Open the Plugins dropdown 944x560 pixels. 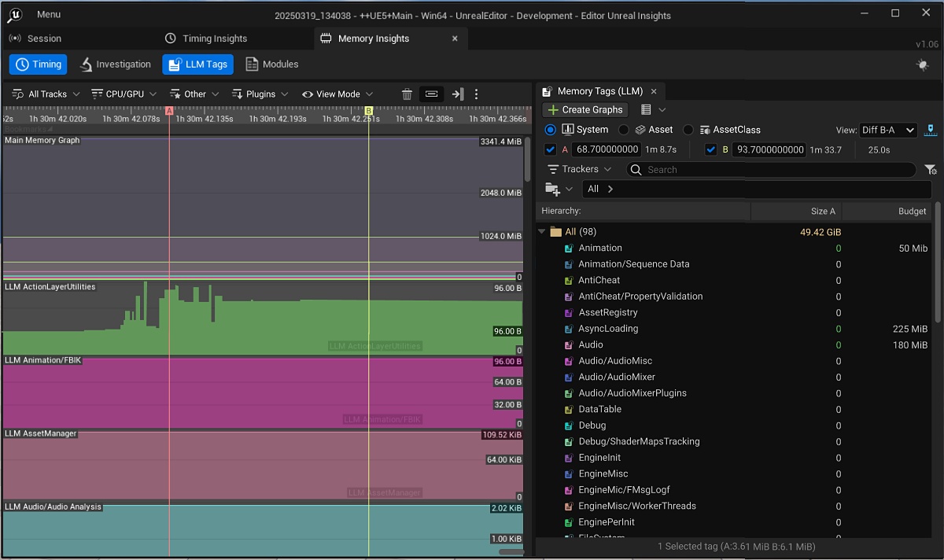point(260,94)
